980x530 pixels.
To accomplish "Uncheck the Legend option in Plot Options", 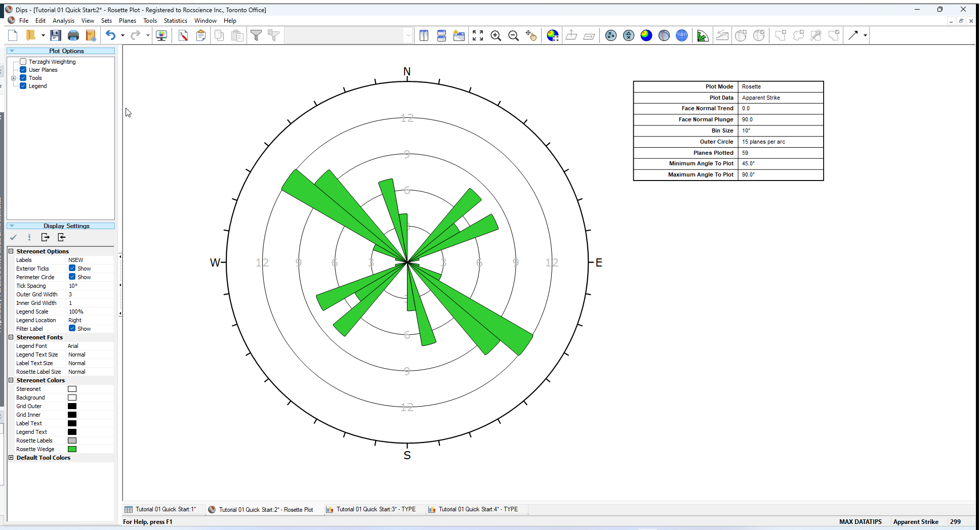I will point(23,86).
